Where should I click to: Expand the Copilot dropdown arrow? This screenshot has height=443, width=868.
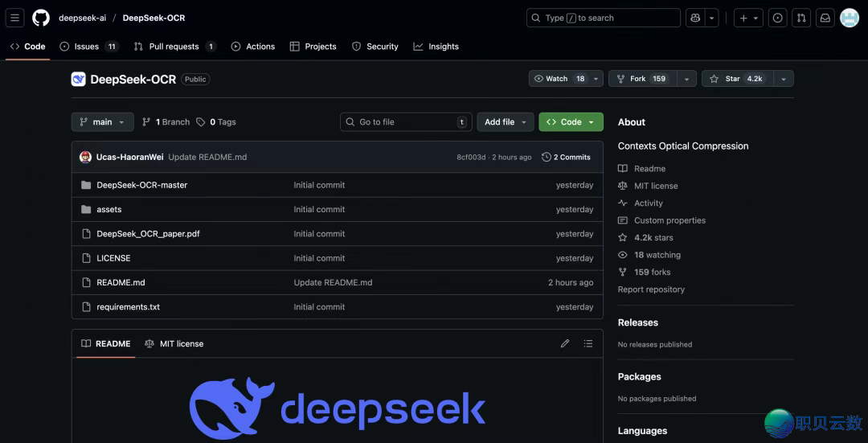coord(712,18)
